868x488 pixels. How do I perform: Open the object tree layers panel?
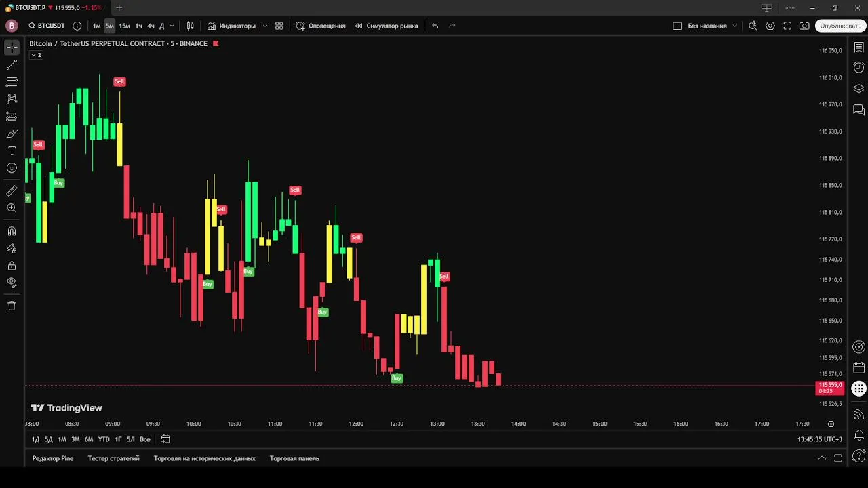859,89
